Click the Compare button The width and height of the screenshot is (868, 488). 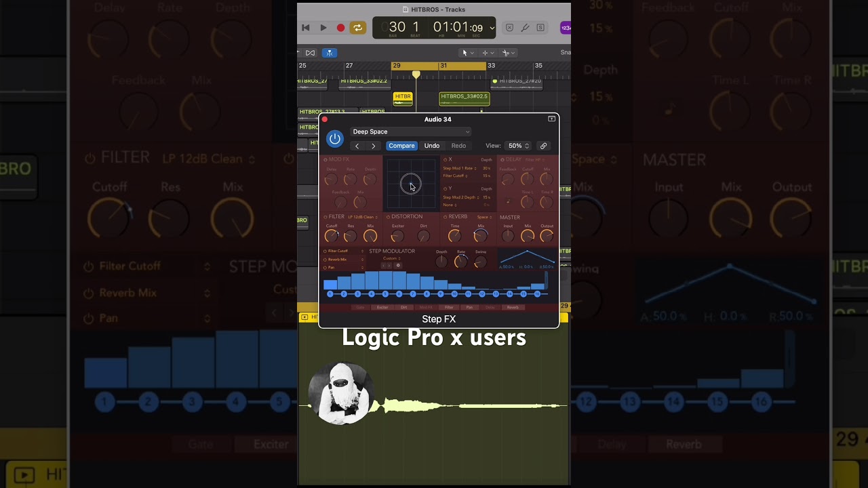point(401,146)
